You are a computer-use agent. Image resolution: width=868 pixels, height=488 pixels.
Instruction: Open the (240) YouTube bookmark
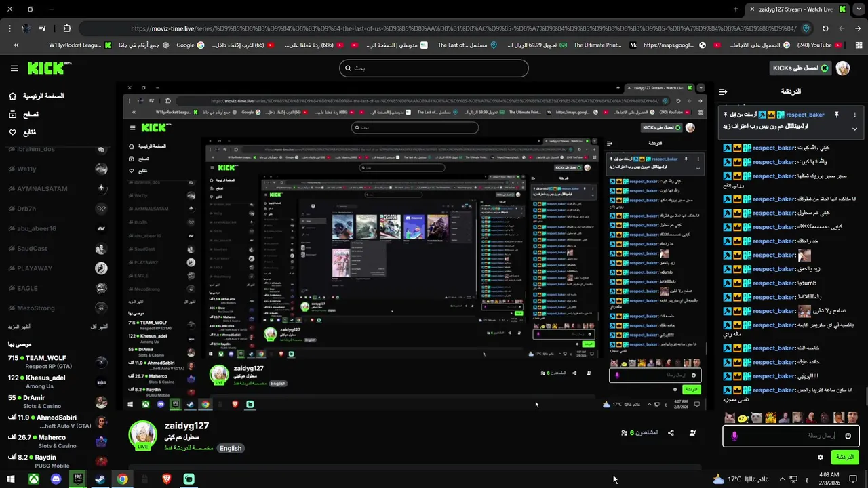(x=820, y=45)
